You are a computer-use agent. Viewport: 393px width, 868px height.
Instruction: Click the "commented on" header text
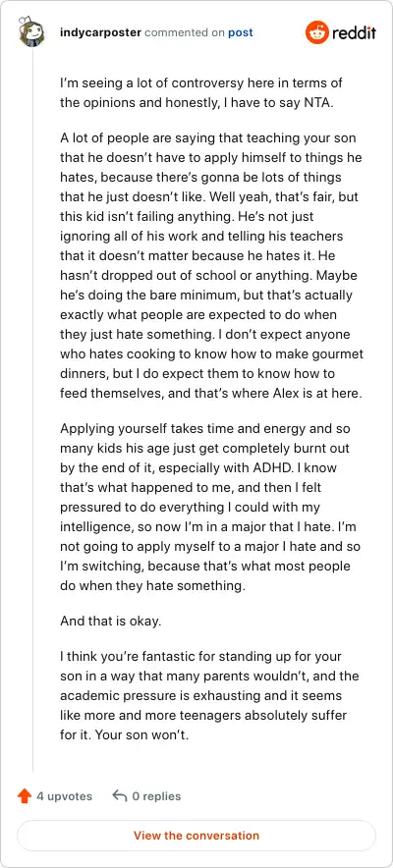tap(185, 32)
